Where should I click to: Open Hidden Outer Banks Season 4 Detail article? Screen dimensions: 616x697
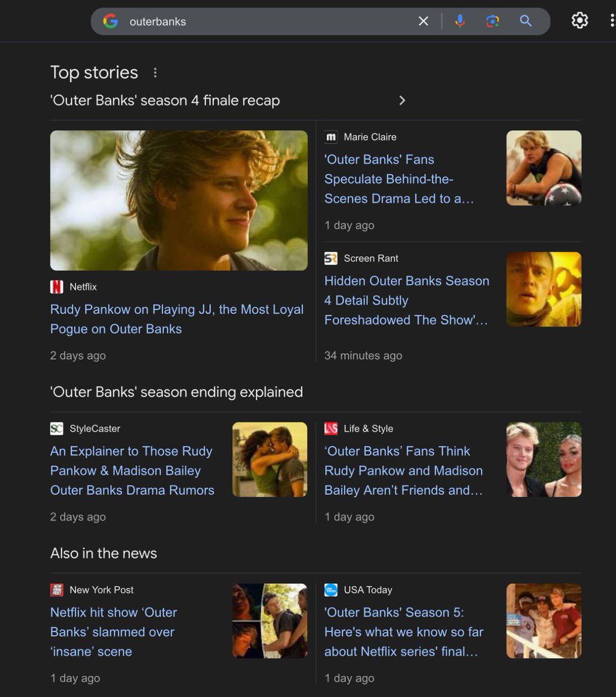[407, 300]
